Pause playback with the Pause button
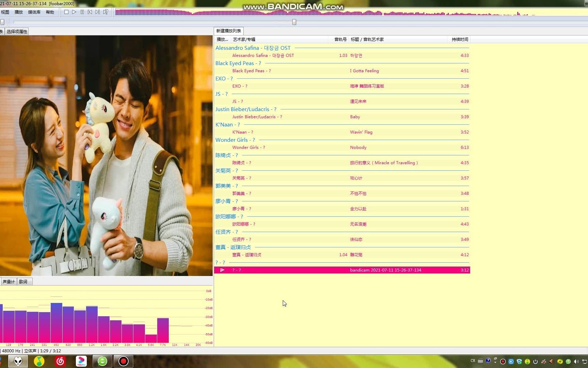Image resolution: width=588 pixels, height=368 pixels. click(x=82, y=12)
